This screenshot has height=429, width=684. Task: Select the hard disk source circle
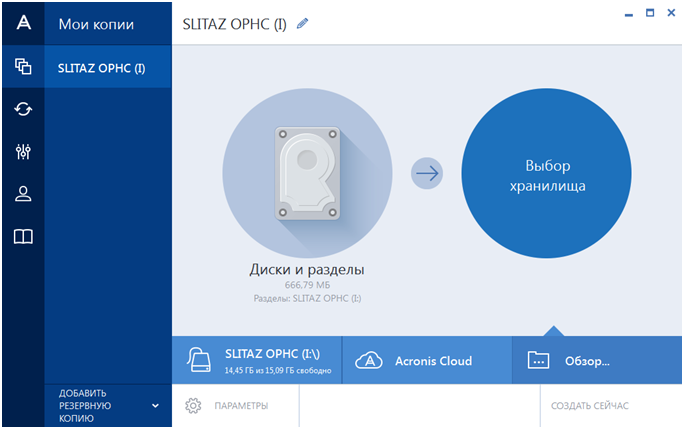coord(307,173)
